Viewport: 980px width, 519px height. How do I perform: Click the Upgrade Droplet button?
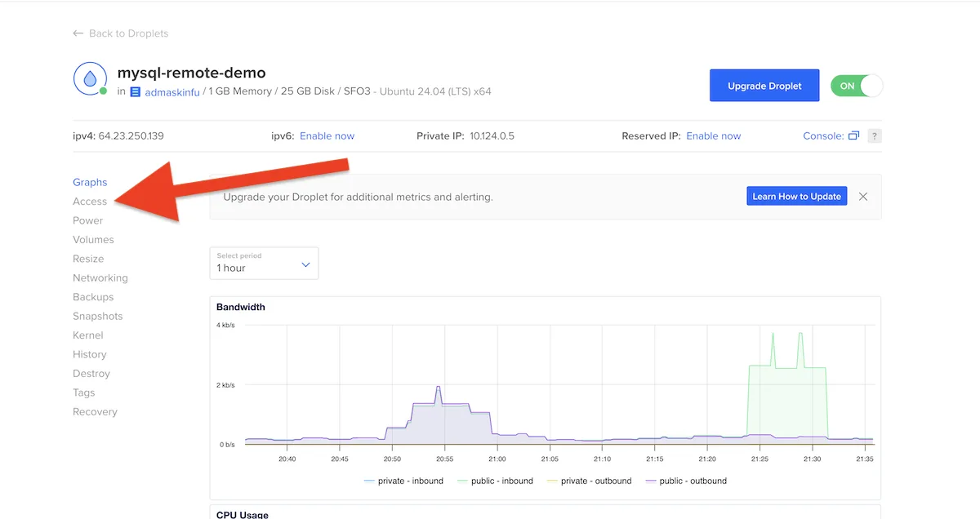(764, 86)
